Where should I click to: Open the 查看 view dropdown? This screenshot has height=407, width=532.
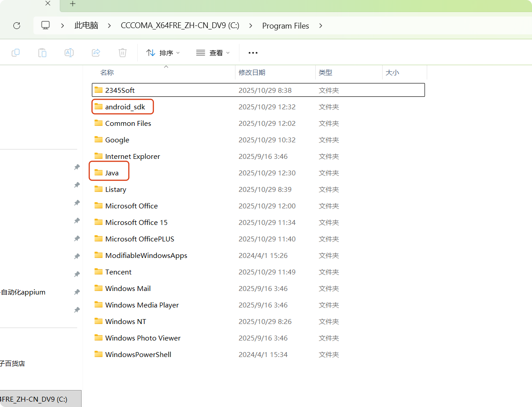[x=213, y=53]
